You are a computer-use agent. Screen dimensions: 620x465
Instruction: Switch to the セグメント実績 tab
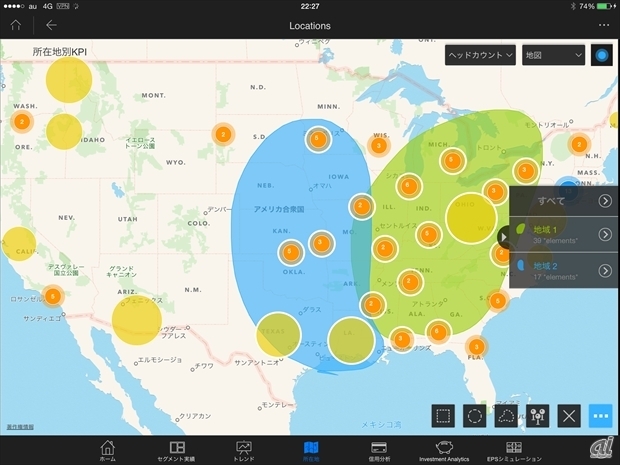176,451
